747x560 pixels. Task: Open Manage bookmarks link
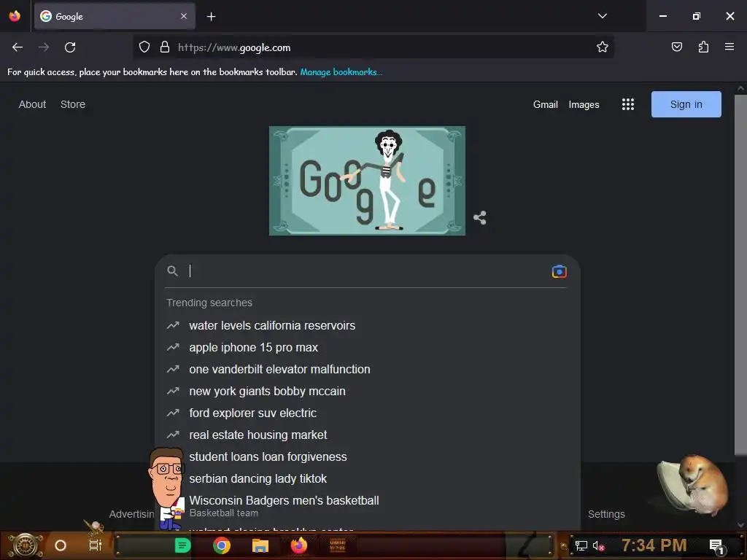click(x=341, y=72)
